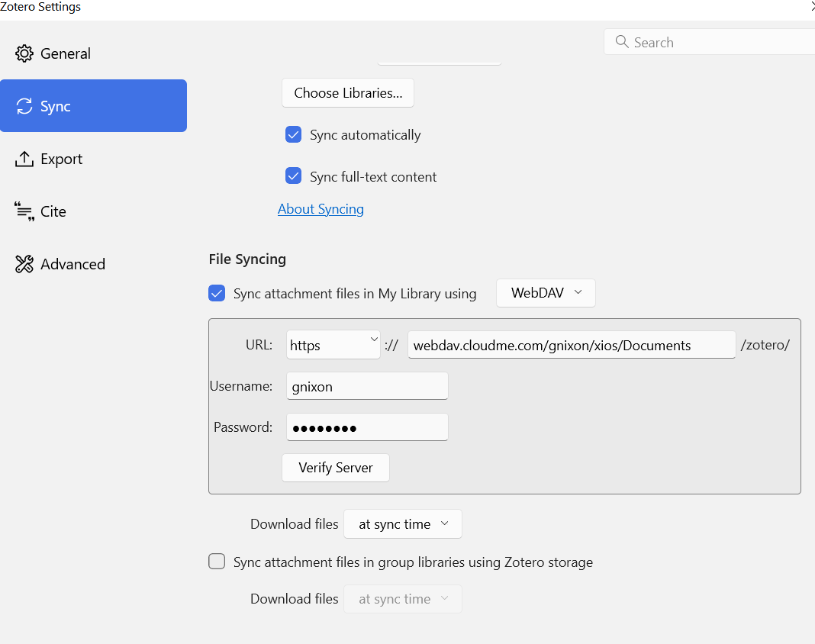Click the Password field

click(x=367, y=427)
